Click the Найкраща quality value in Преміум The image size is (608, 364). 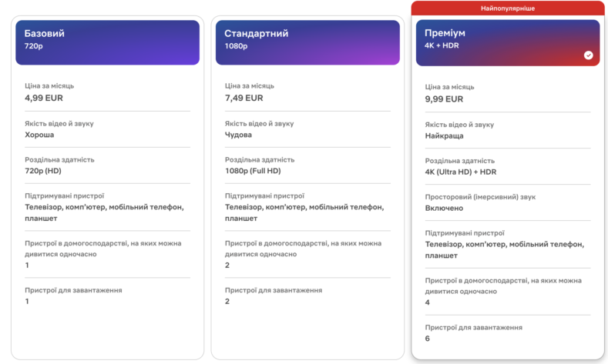443,135
